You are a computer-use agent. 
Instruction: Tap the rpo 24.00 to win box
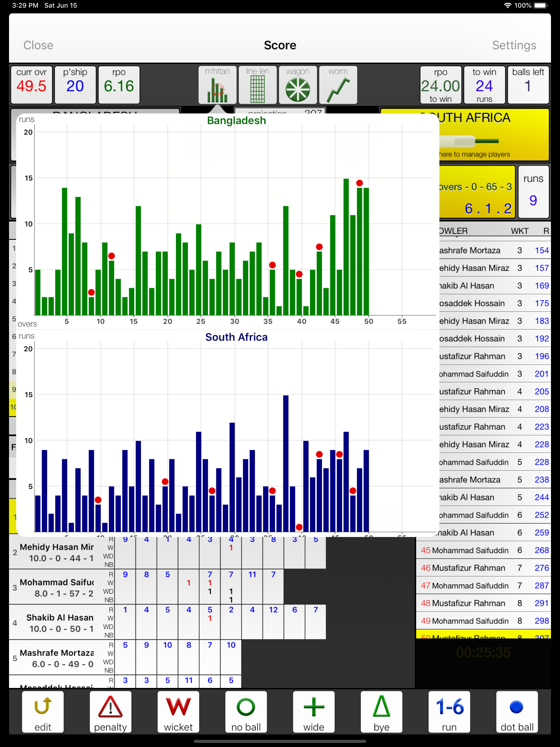point(441,85)
